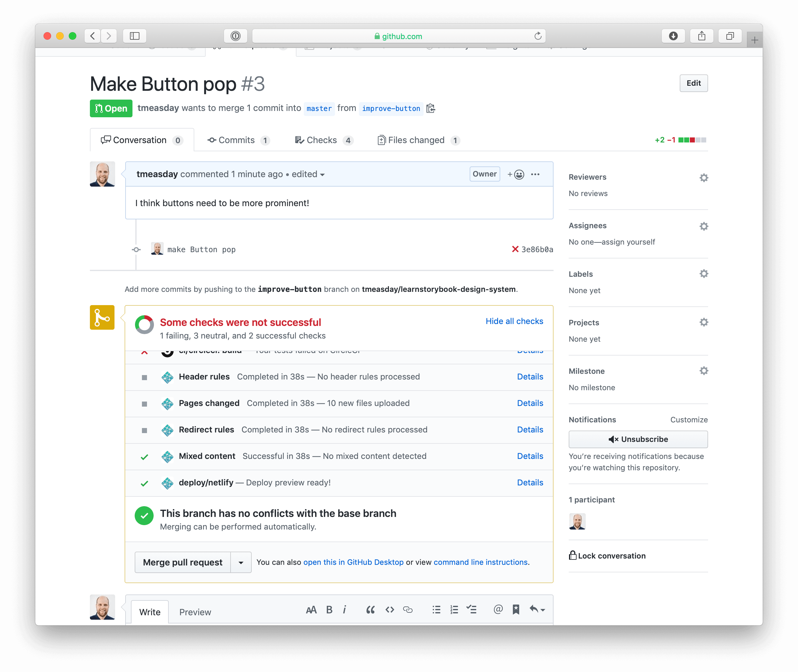Select the Write tab in comment editor

(x=150, y=612)
